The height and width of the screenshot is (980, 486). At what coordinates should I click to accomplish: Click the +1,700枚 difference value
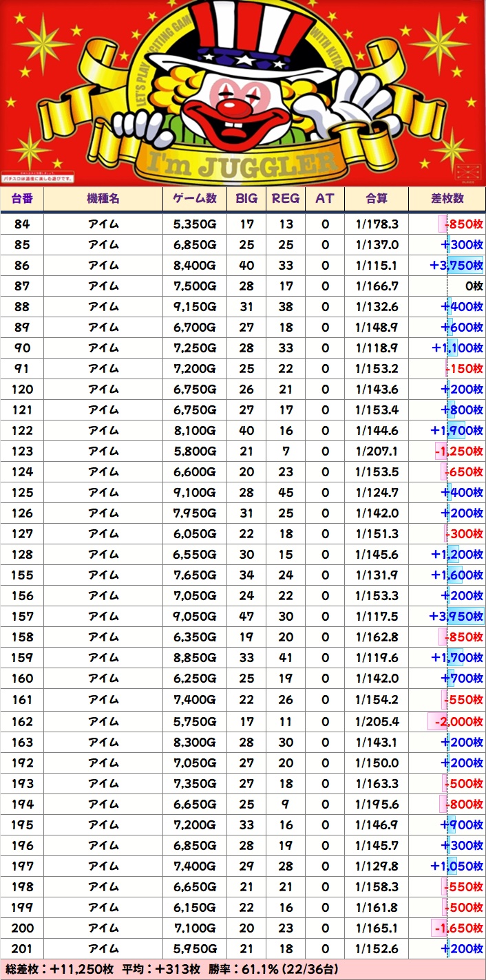tap(458, 658)
